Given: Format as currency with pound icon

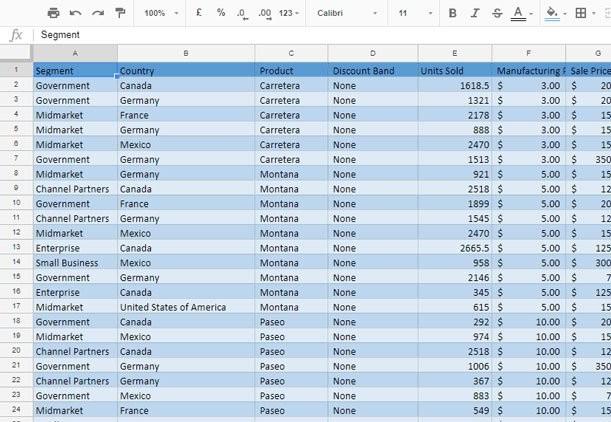Looking at the screenshot, I should (199, 13).
